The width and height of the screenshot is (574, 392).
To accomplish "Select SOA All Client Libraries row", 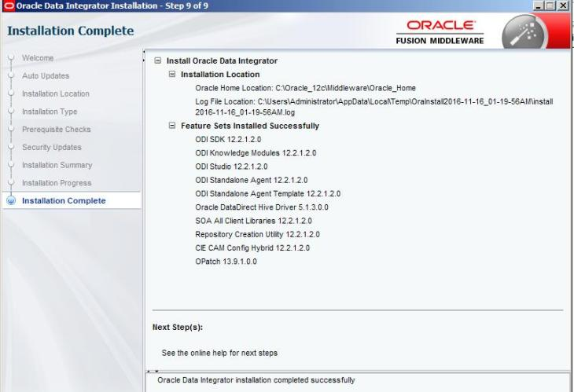I will (254, 221).
